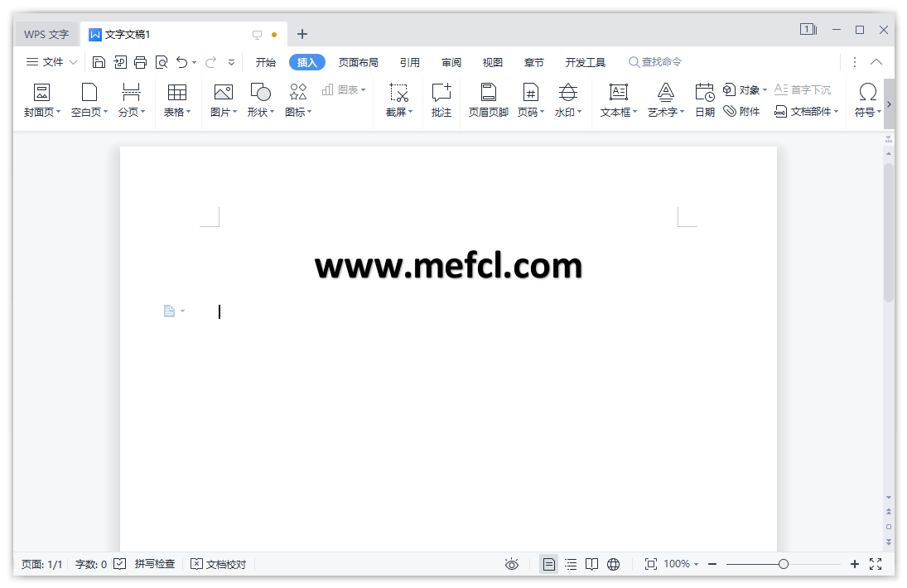The width and height of the screenshot is (907, 588).
Task: Add a comment (批注)
Action: coord(441,100)
